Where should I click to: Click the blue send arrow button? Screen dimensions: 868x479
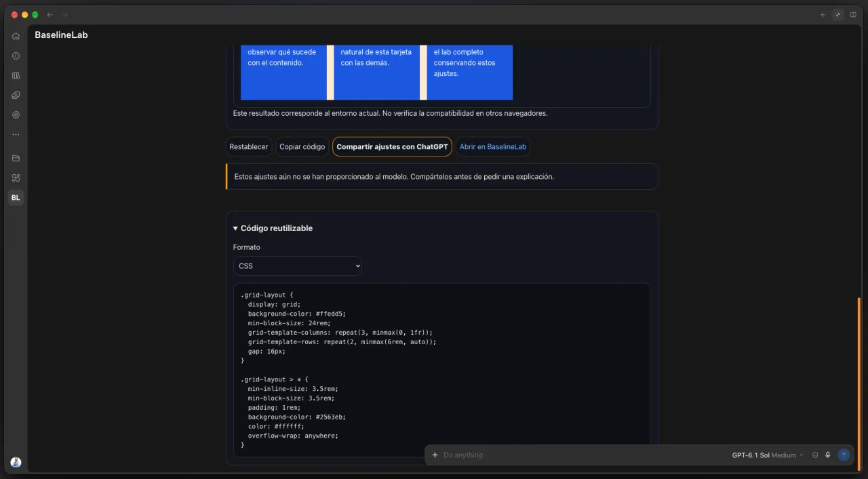coord(844,455)
